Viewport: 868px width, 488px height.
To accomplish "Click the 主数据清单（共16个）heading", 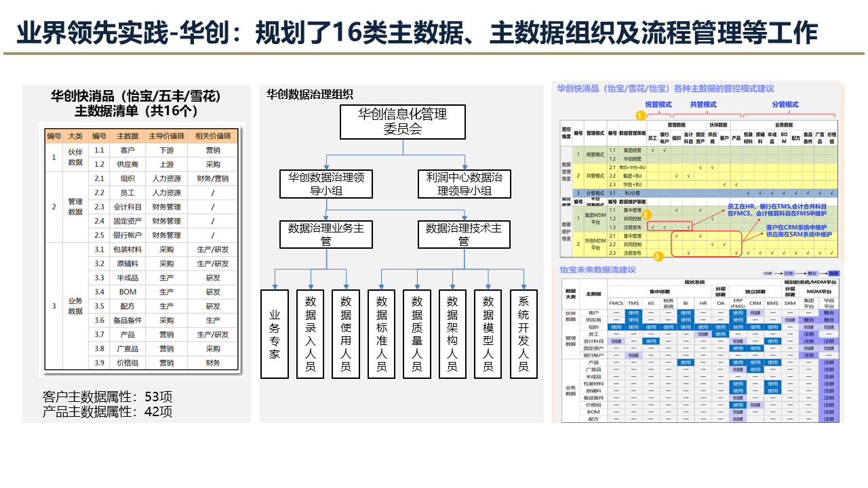I will tap(136, 112).
